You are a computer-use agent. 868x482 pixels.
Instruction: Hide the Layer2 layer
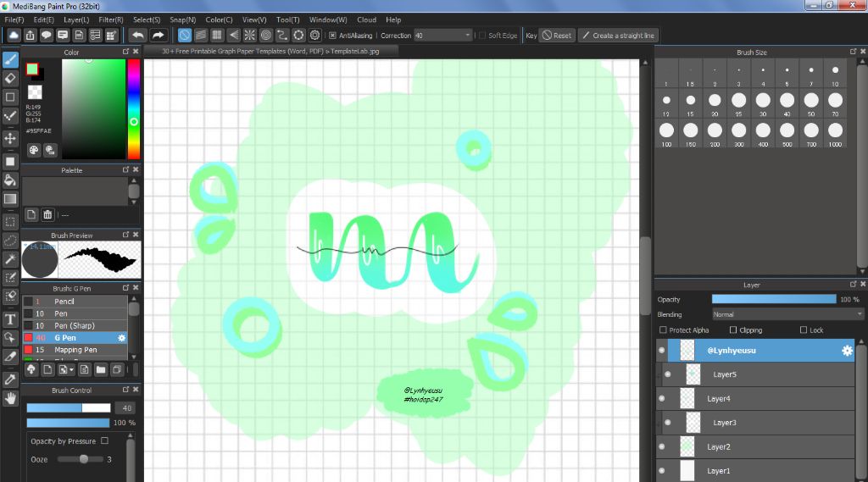click(x=661, y=446)
